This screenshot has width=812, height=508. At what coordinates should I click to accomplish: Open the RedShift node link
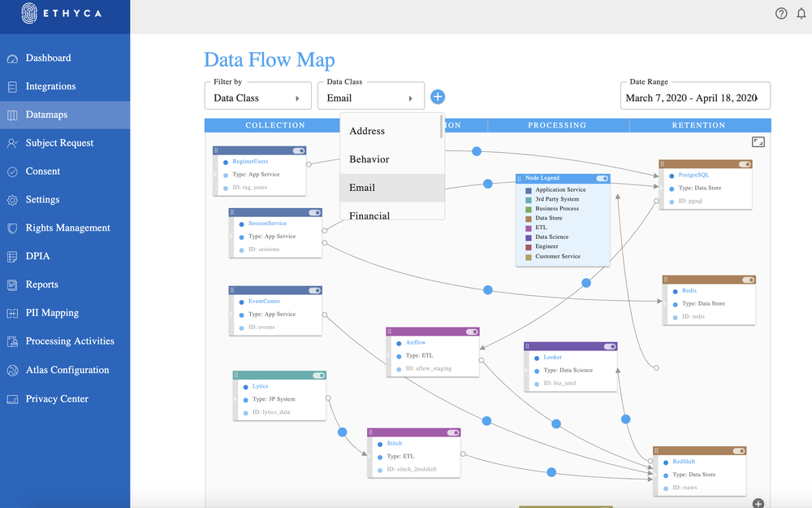click(684, 462)
